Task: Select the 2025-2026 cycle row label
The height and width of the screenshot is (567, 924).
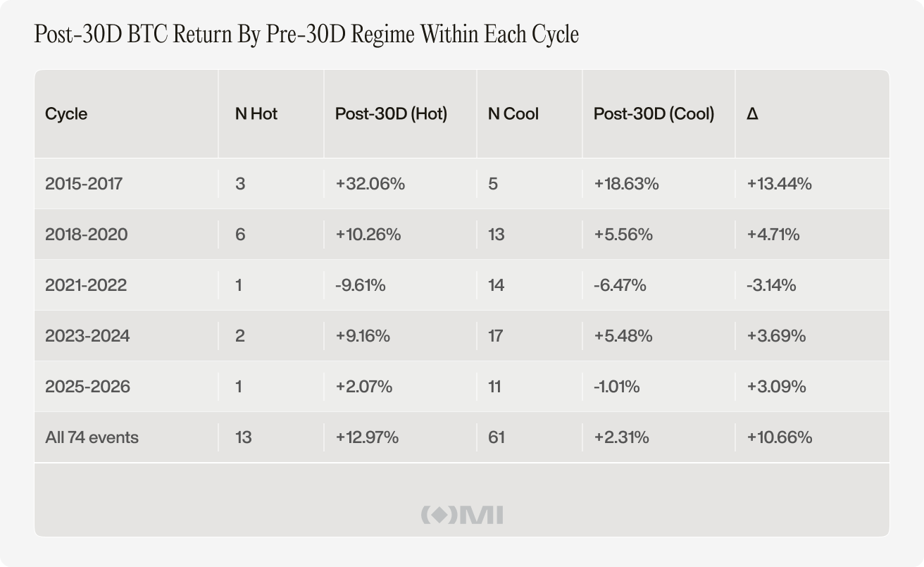Action: pos(87,387)
